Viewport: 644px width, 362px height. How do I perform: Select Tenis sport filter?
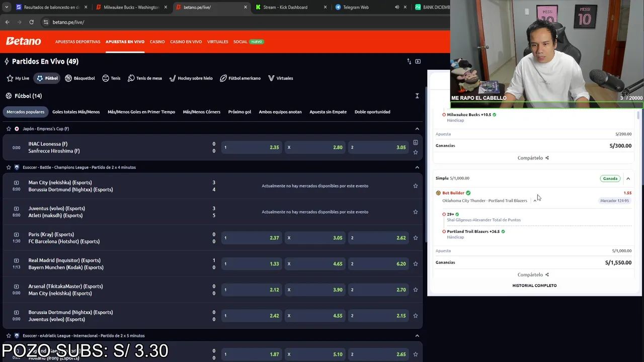click(x=111, y=78)
